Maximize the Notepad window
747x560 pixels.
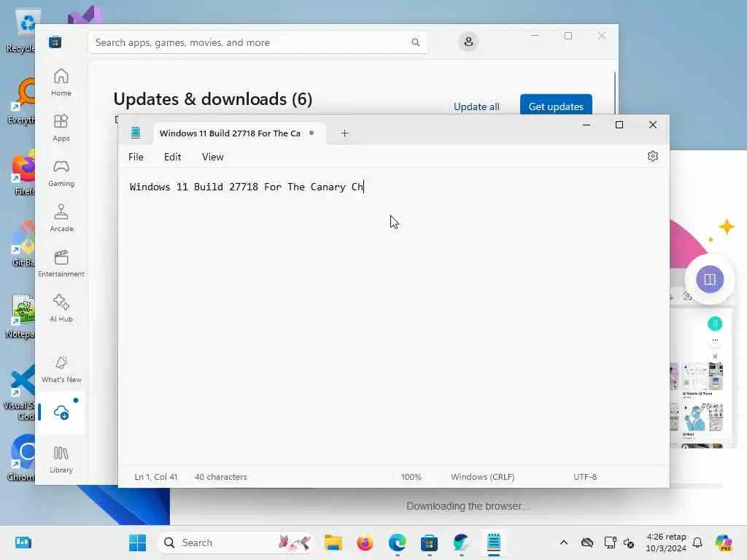point(619,125)
